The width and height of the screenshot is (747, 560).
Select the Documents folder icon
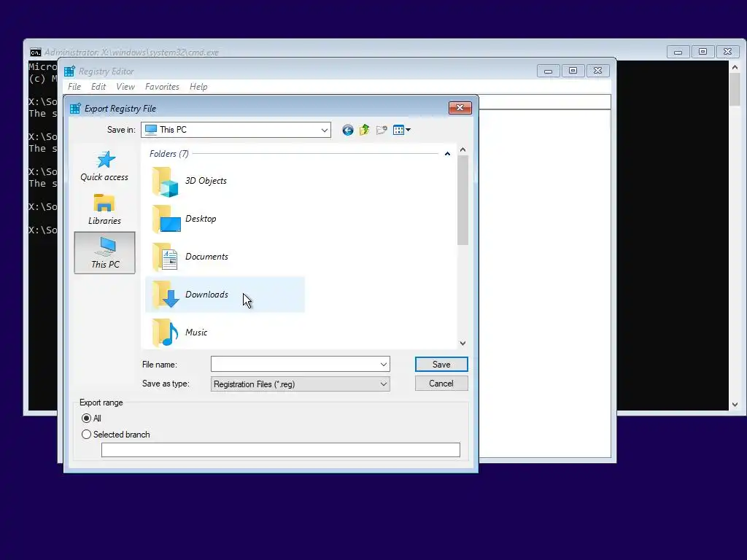[165, 257]
